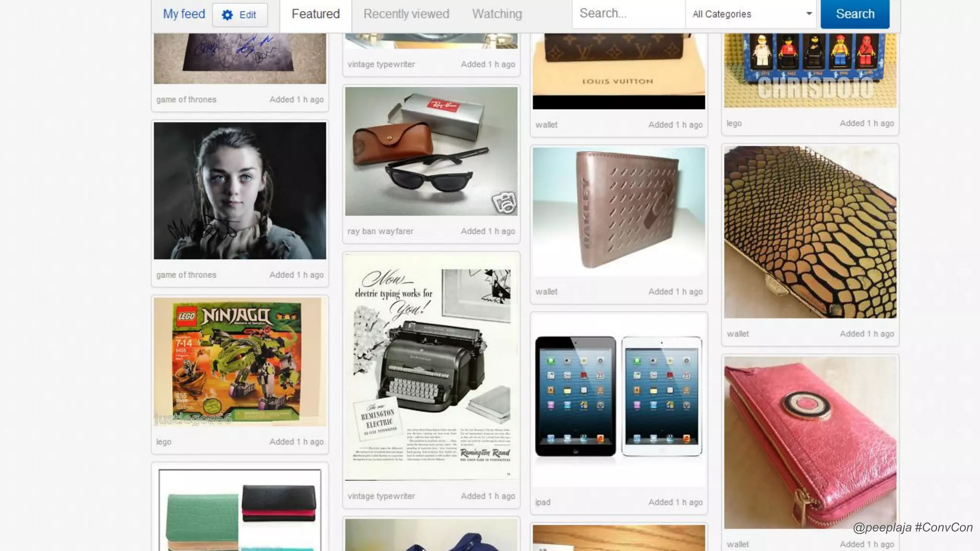This screenshot has width=980, height=551.
Task: Open the Lego Ninjago box thumbnail
Action: (x=240, y=362)
